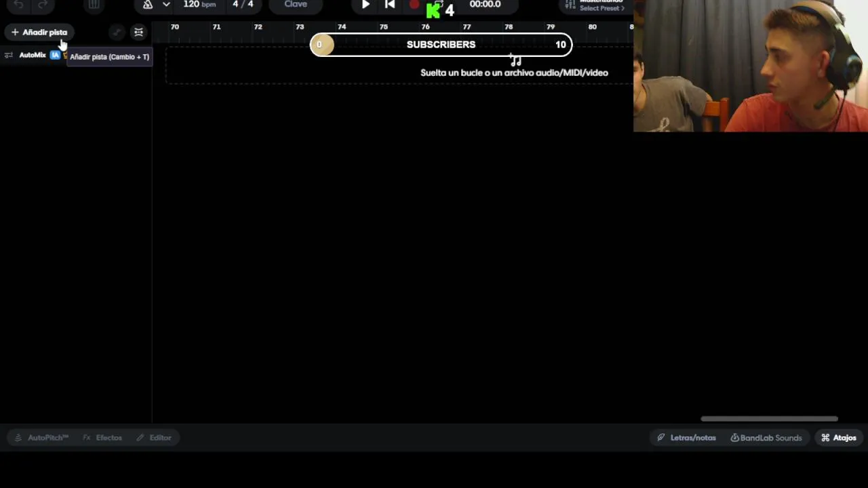
Task: Open the Letras/notas panel
Action: click(686, 438)
